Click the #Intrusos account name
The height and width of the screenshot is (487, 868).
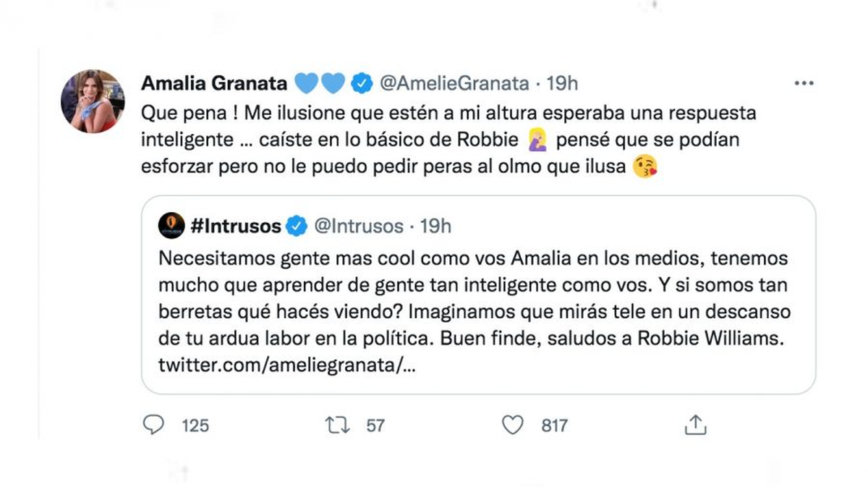(236, 226)
